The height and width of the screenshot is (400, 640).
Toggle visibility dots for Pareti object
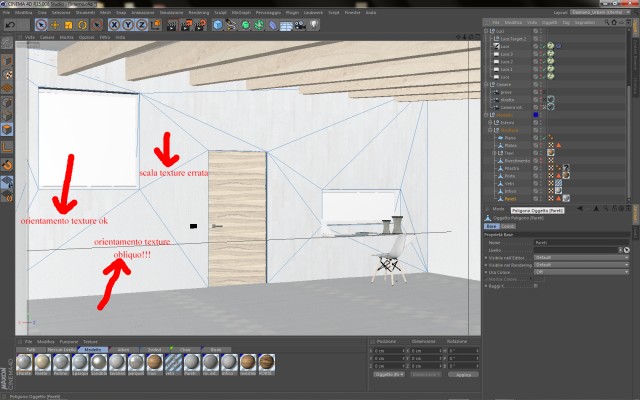[x=541, y=199]
